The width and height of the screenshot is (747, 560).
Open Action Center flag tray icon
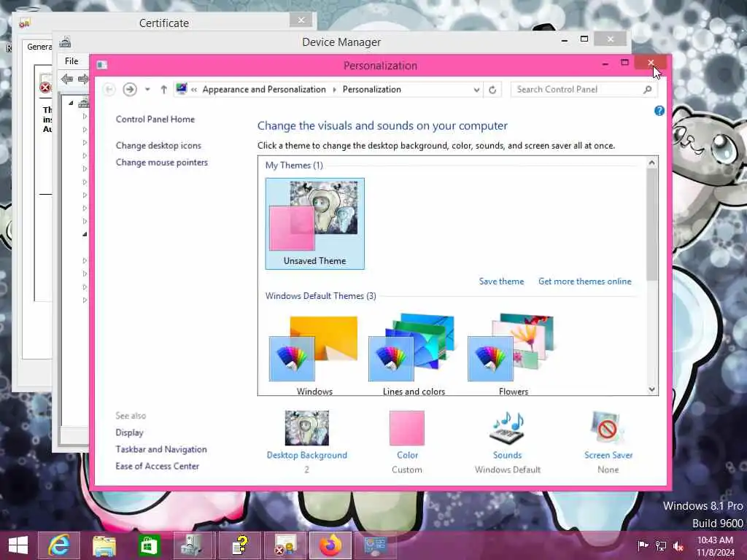[x=643, y=545]
